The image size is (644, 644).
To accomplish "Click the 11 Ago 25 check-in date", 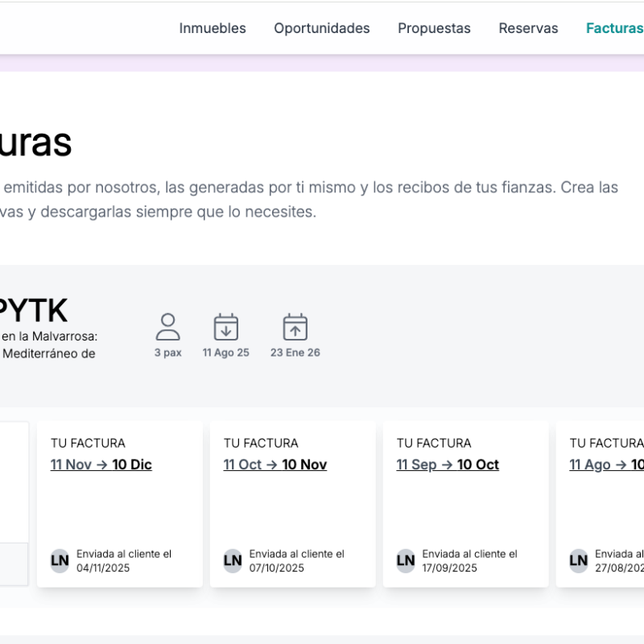I will (x=225, y=353).
